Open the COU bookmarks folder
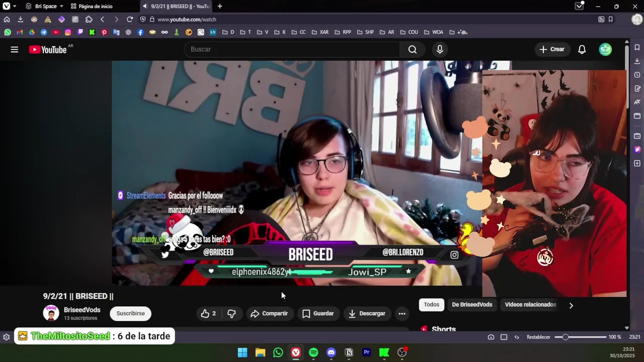The image size is (644, 362). tap(409, 32)
